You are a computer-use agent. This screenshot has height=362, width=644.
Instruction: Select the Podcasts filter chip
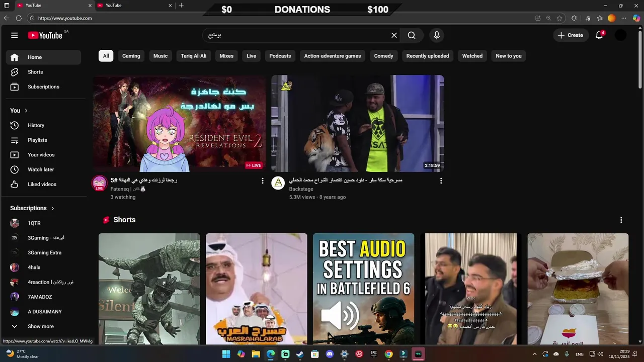280,56
